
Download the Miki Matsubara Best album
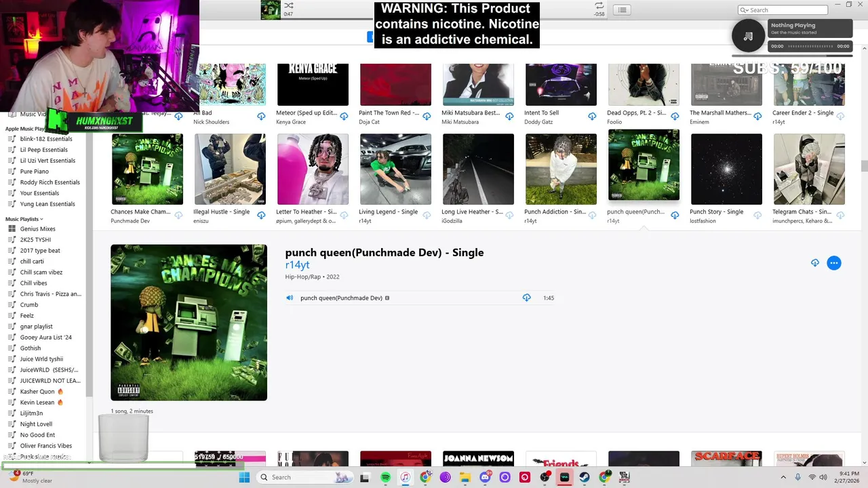509,117
